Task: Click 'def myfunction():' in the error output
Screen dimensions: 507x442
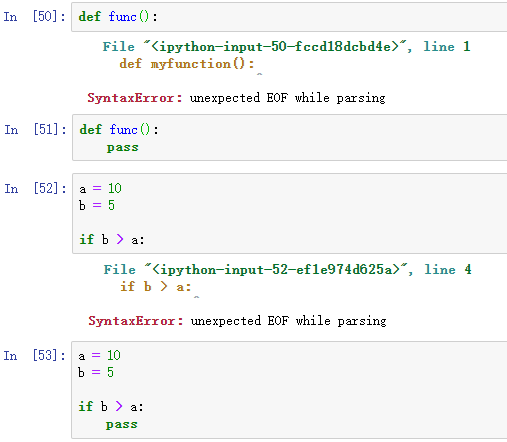Action: [187, 63]
